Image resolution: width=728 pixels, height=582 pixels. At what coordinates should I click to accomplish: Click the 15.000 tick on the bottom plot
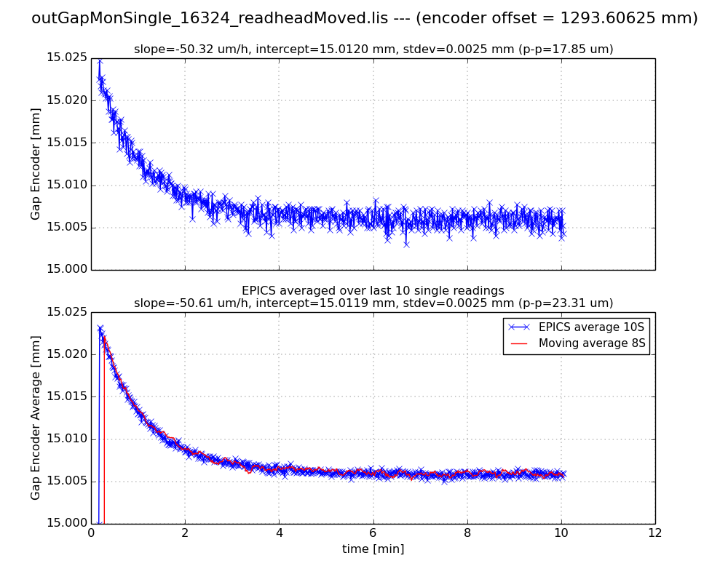[67, 523]
